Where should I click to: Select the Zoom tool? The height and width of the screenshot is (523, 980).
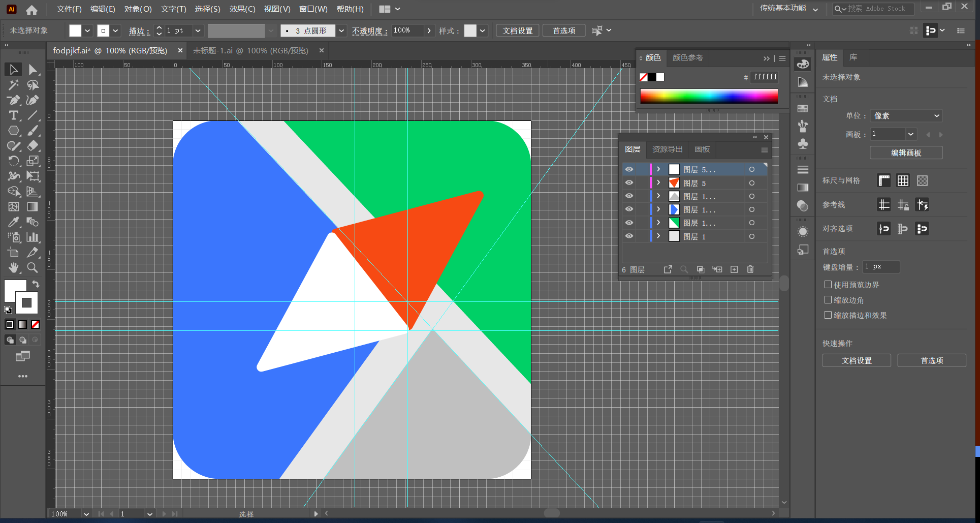click(x=33, y=268)
